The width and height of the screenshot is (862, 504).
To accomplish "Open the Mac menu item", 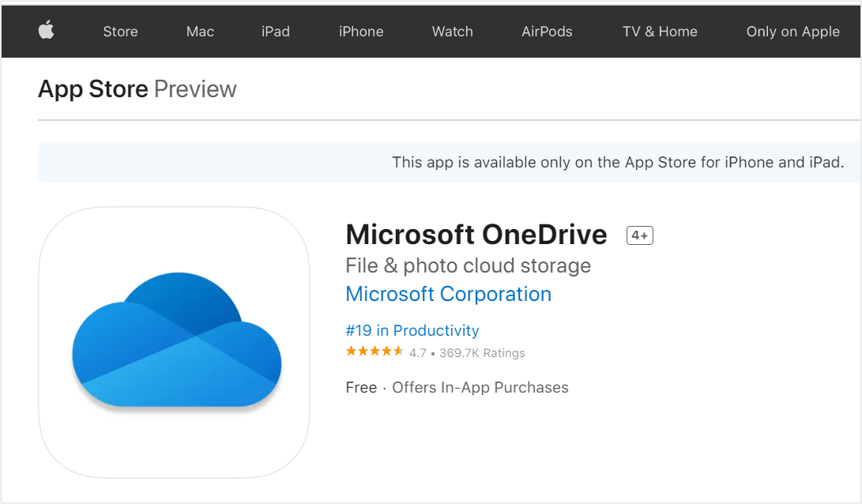I will [x=200, y=32].
